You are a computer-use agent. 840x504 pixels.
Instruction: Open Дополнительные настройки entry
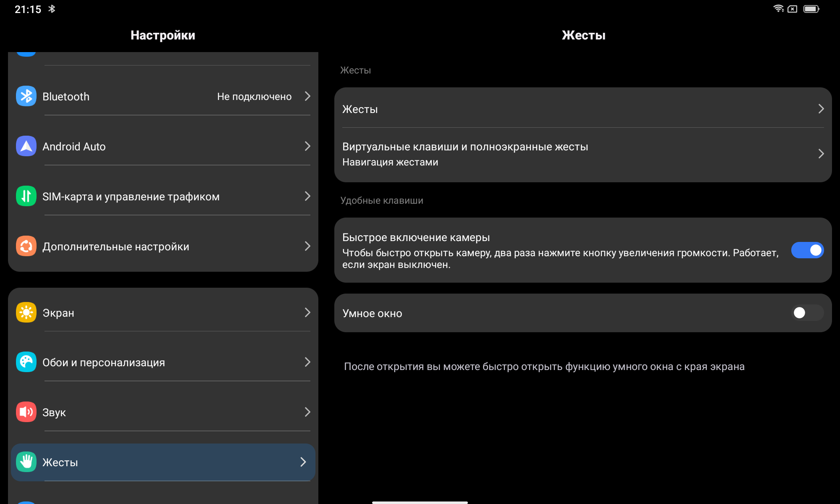tap(163, 246)
